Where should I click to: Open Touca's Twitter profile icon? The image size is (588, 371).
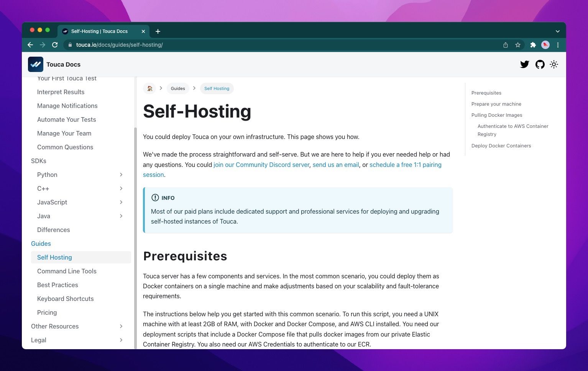point(524,64)
